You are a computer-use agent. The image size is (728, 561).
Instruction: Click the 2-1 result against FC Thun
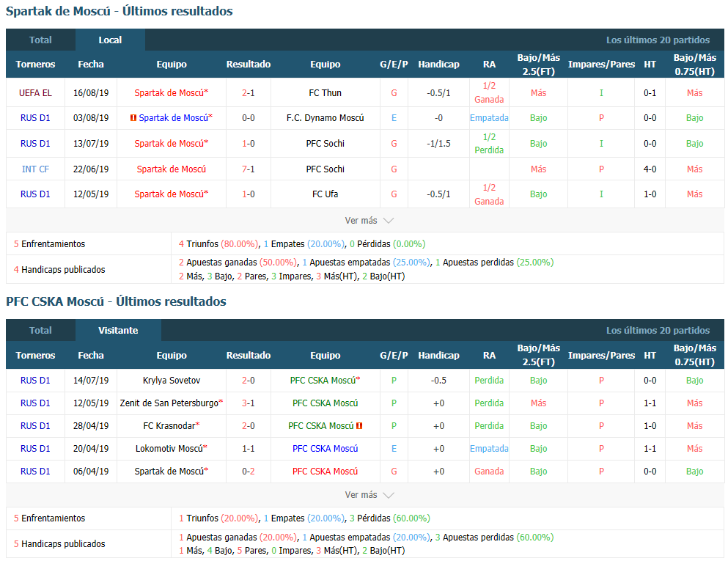tap(249, 93)
